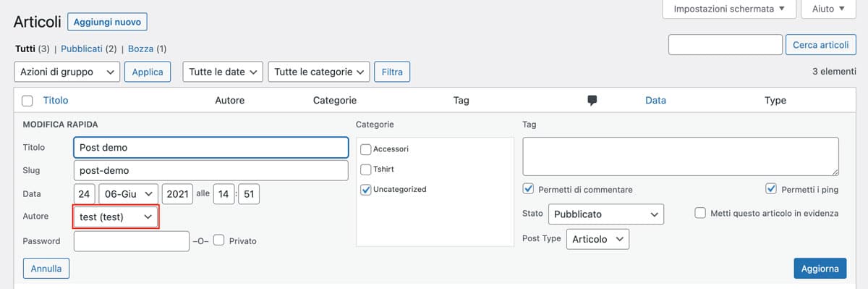Click the Tag text area
This screenshot has height=289, width=868.
pos(681,156)
